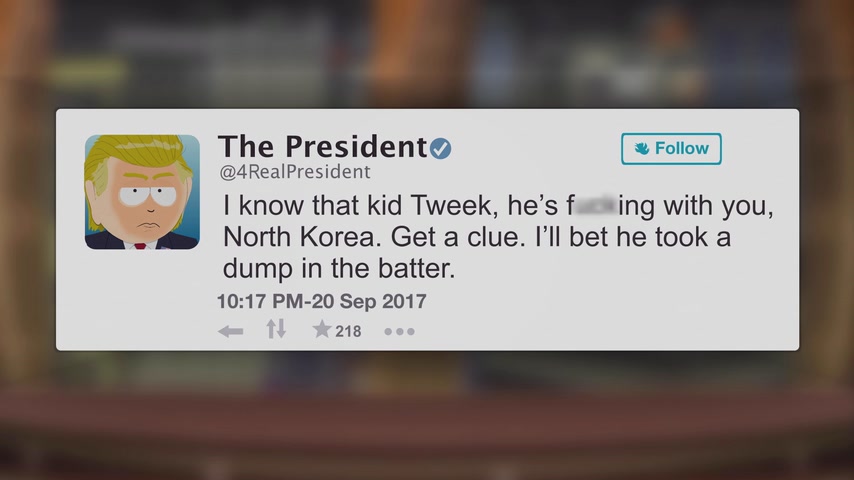Open The President display name

pyautogui.click(x=322, y=147)
